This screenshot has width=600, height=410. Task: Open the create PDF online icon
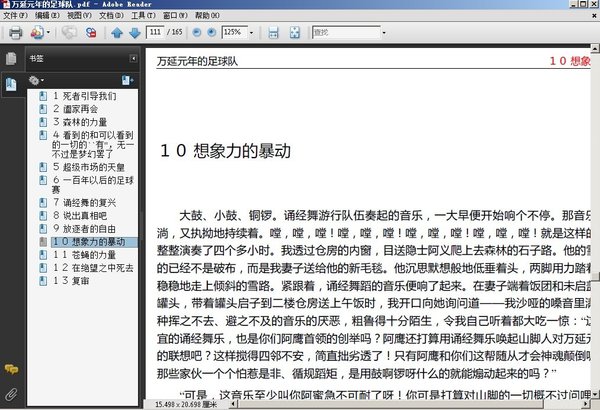(x=37, y=33)
